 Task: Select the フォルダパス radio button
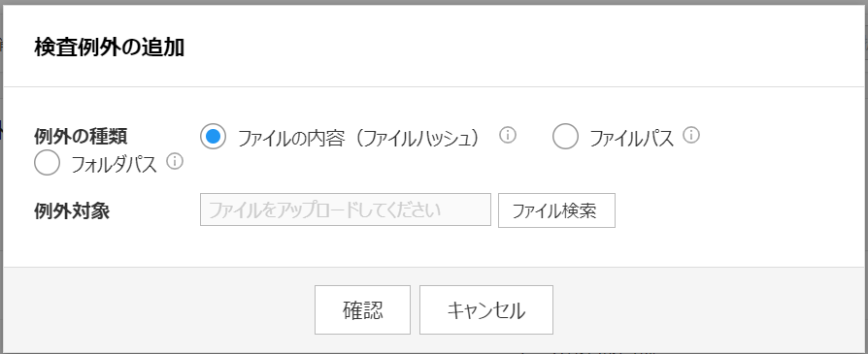[x=47, y=163]
